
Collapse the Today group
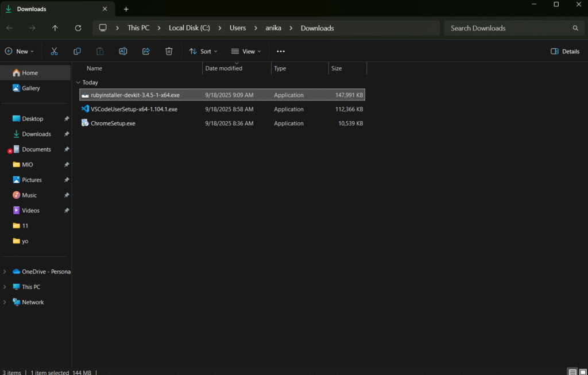tap(78, 82)
